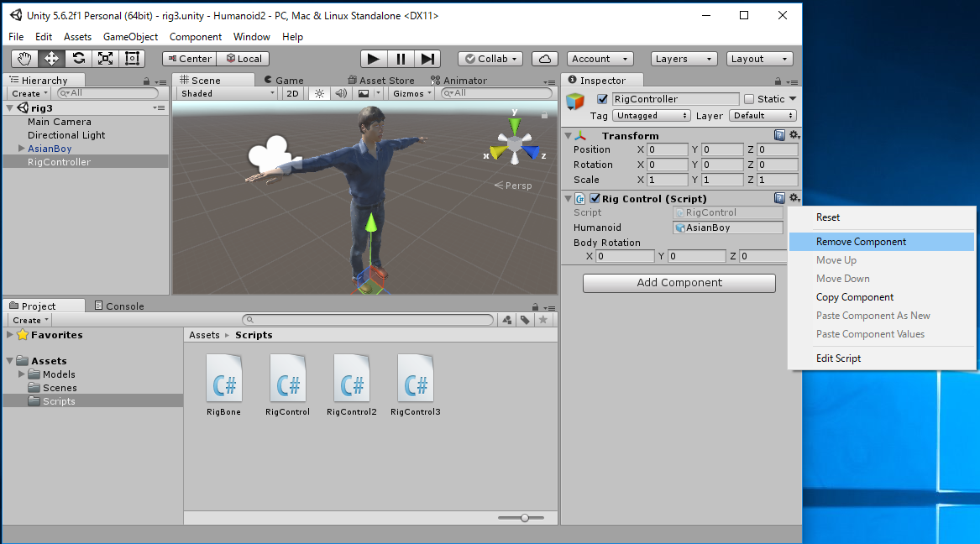
Task: Toggle scene lighting sun icon
Action: pyautogui.click(x=319, y=93)
